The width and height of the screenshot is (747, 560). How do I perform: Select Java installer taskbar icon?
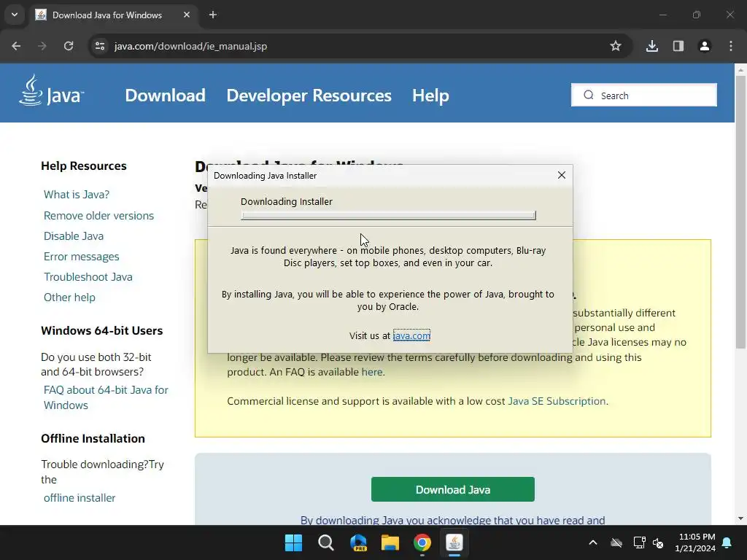[x=454, y=542]
